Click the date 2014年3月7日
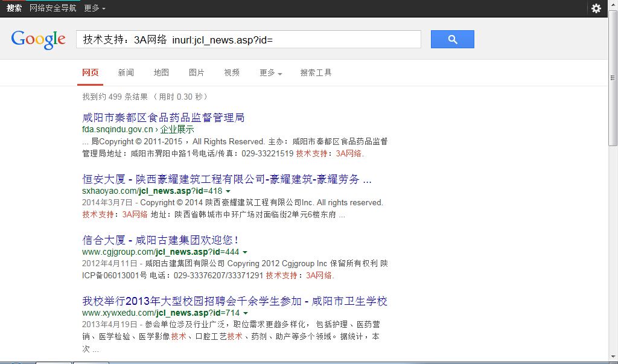Viewport: 618px width, 364px height. click(107, 203)
